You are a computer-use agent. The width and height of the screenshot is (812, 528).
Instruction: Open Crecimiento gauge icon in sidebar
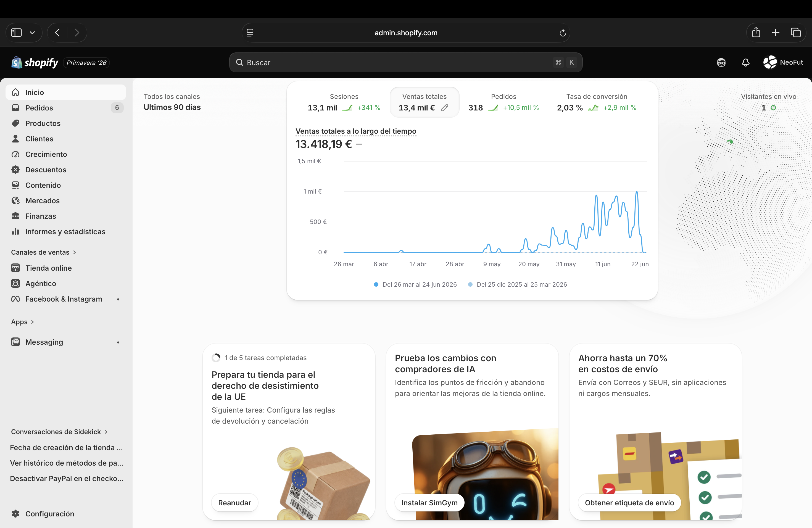[x=15, y=154]
